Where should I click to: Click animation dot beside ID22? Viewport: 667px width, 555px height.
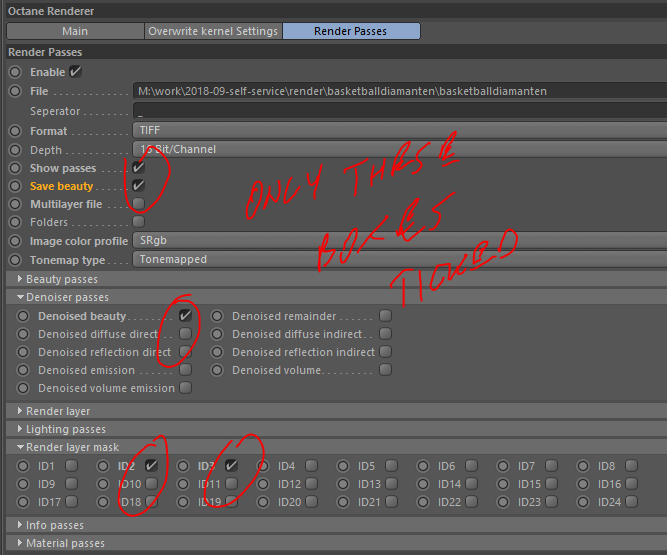[423, 502]
